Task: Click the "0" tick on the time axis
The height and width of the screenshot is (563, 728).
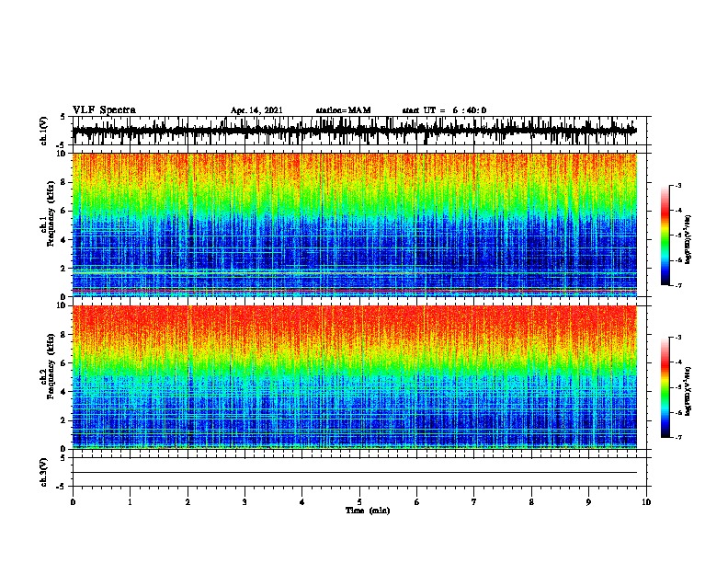Action: coord(73,502)
